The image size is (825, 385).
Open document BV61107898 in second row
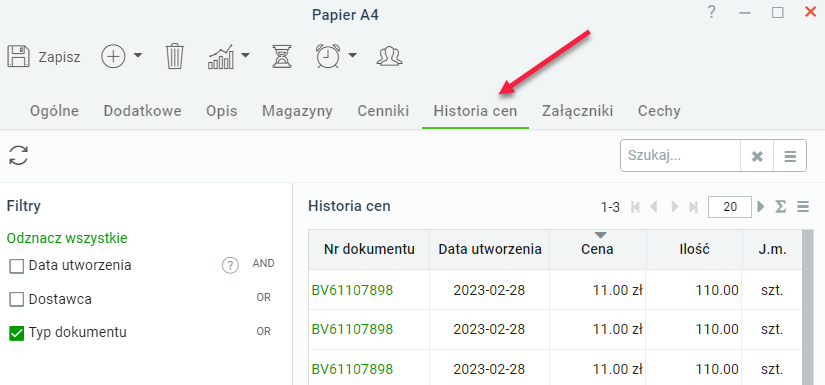[x=352, y=329]
